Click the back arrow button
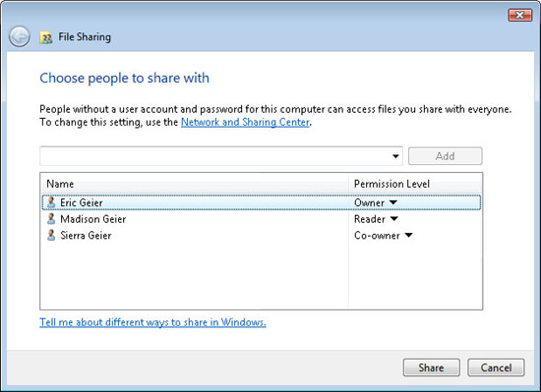 click(x=20, y=36)
